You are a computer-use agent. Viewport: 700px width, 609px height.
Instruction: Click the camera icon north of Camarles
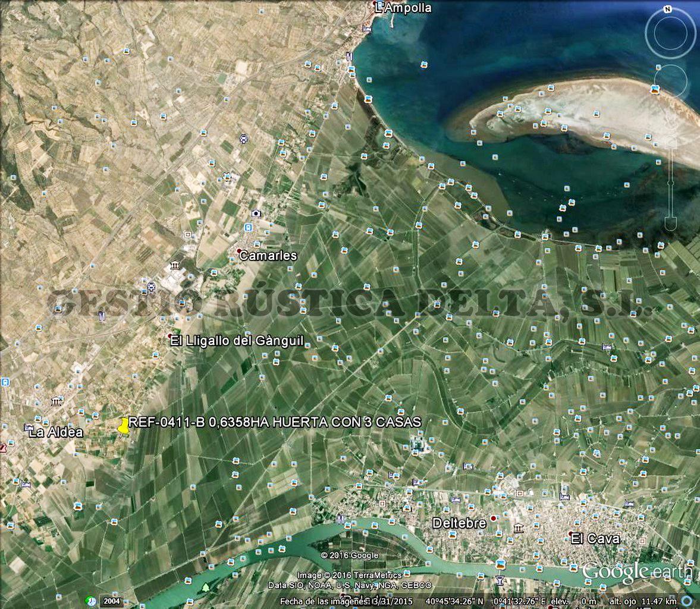click(x=256, y=214)
